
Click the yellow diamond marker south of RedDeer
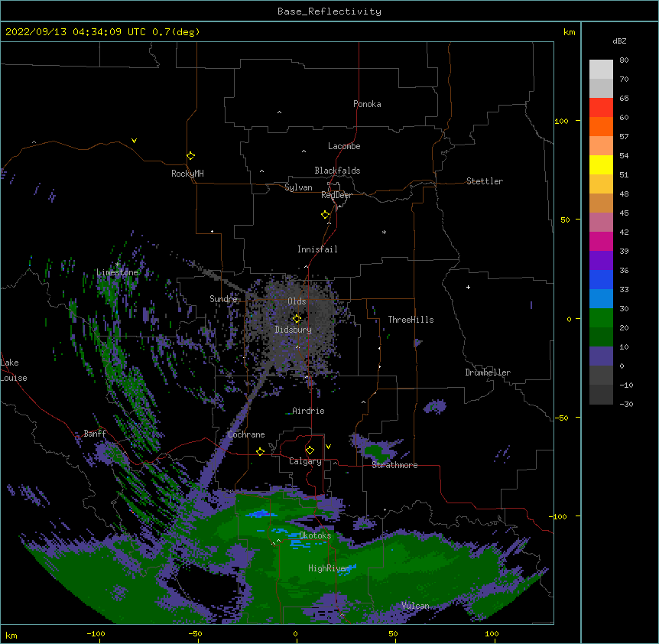(x=326, y=214)
